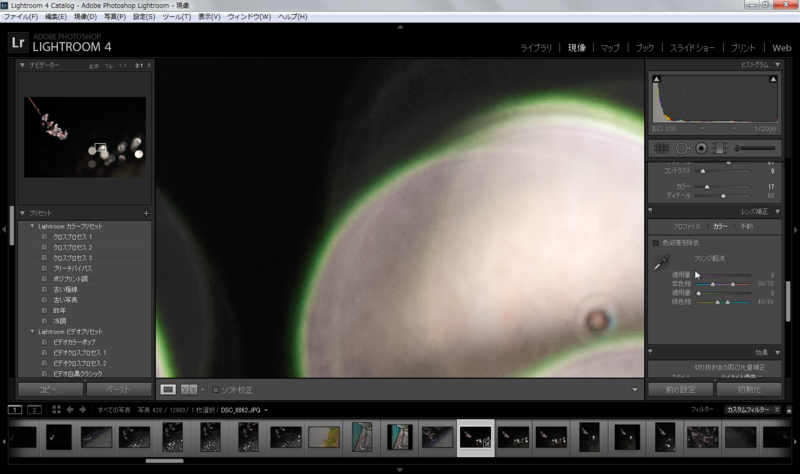
Task: Collapse the レンズ補正 panel triangle
Action: click(x=778, y=211)
